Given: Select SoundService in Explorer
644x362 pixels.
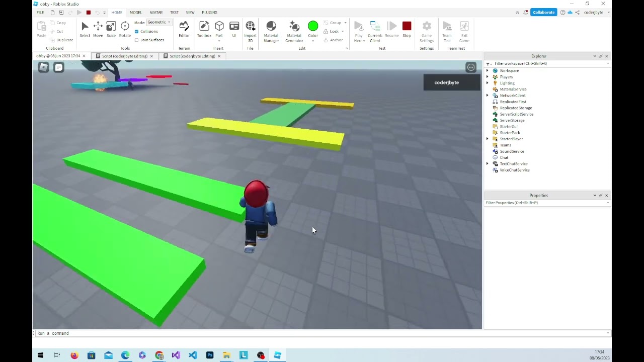Looking at the screenshot, I should click(x=512, y=151).
